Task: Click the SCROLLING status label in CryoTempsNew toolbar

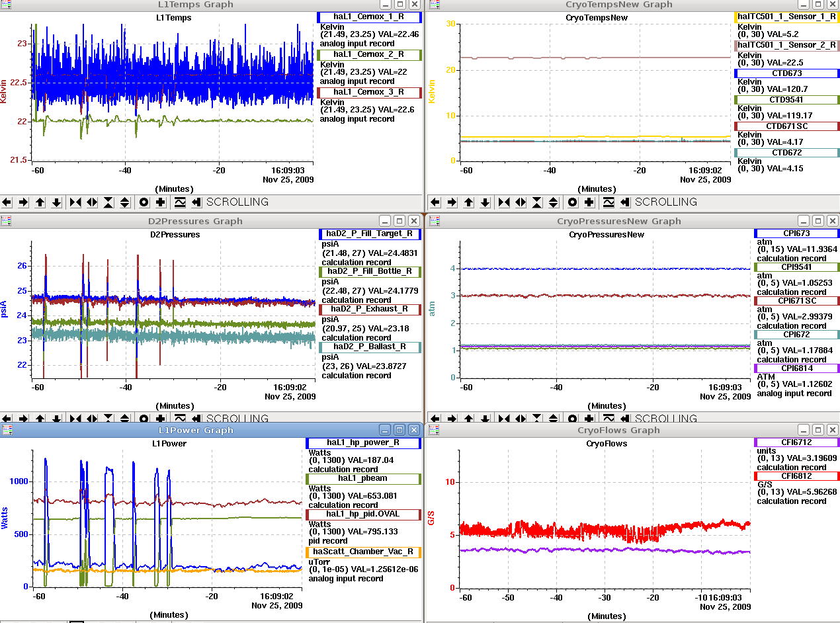Action: (666, 202)
